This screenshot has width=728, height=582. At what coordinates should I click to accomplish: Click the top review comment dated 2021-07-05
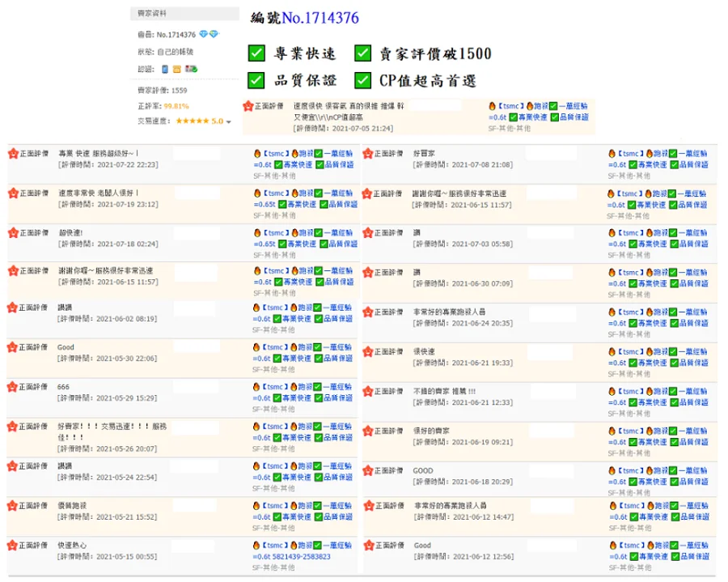click(349, 112)
